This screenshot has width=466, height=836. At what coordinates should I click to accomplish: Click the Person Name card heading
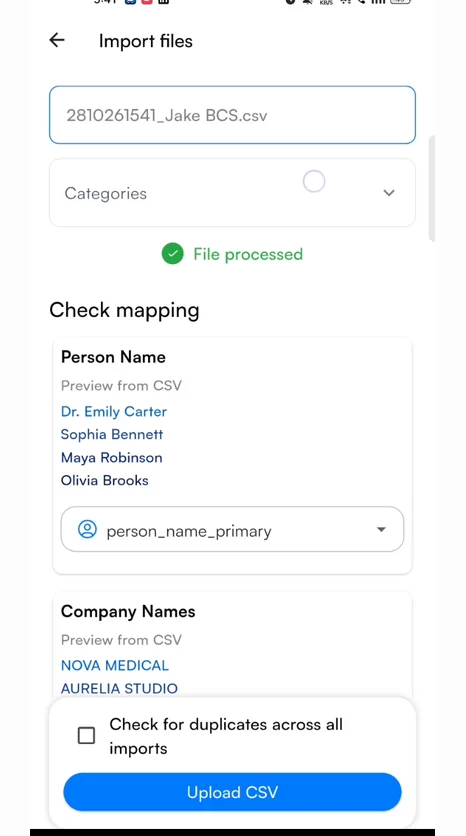113,357
